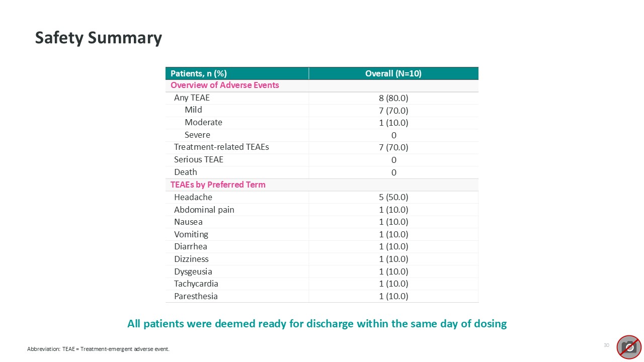Select the 'Dysgeusia' row label

tap(193, 271)
